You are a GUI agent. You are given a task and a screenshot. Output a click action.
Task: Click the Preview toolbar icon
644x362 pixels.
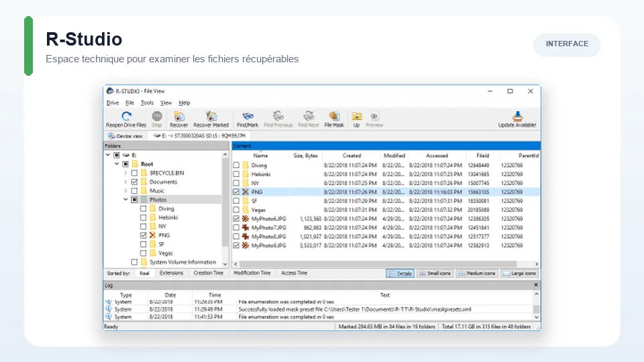(374, 116)
